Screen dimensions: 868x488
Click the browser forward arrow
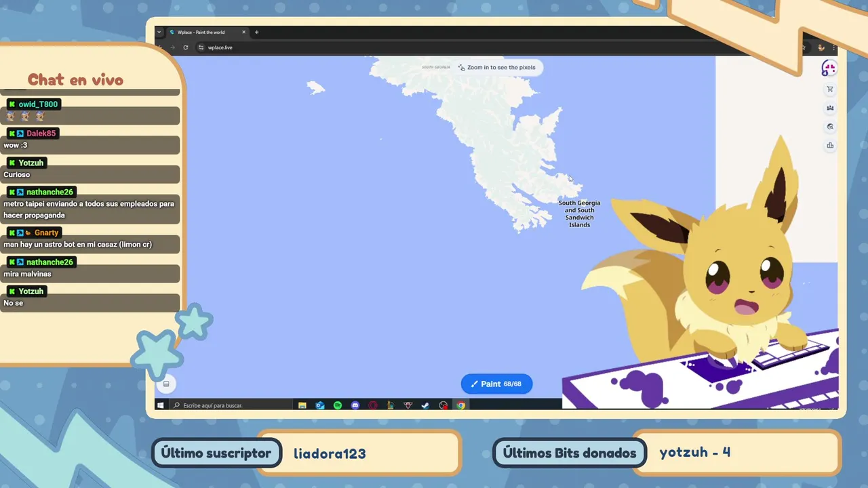172,47
